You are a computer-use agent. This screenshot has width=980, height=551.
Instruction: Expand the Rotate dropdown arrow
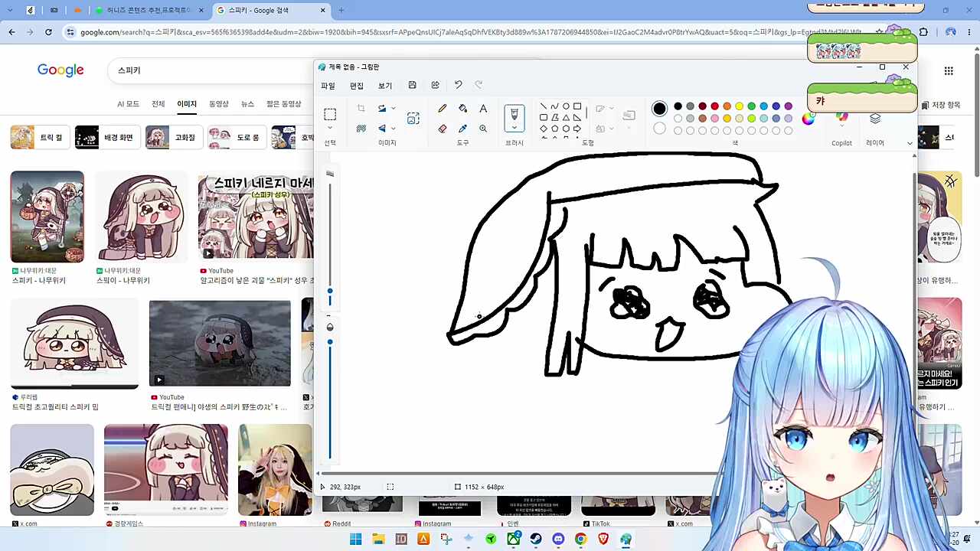[x=393, y=109]
